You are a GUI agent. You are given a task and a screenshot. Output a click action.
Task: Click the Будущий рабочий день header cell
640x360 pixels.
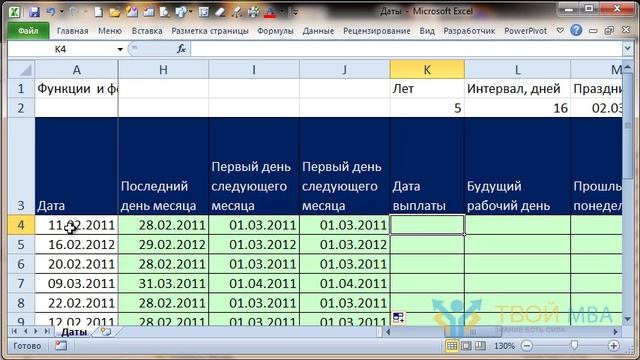(518, 166)
